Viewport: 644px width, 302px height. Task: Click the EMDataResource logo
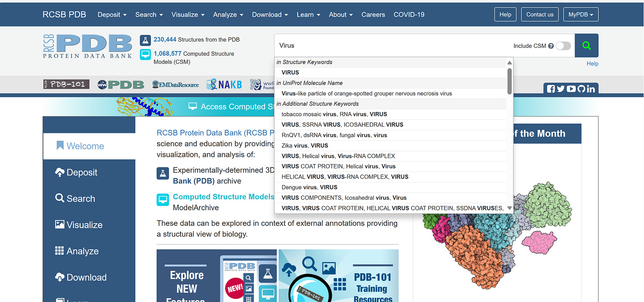pos(175,84)
